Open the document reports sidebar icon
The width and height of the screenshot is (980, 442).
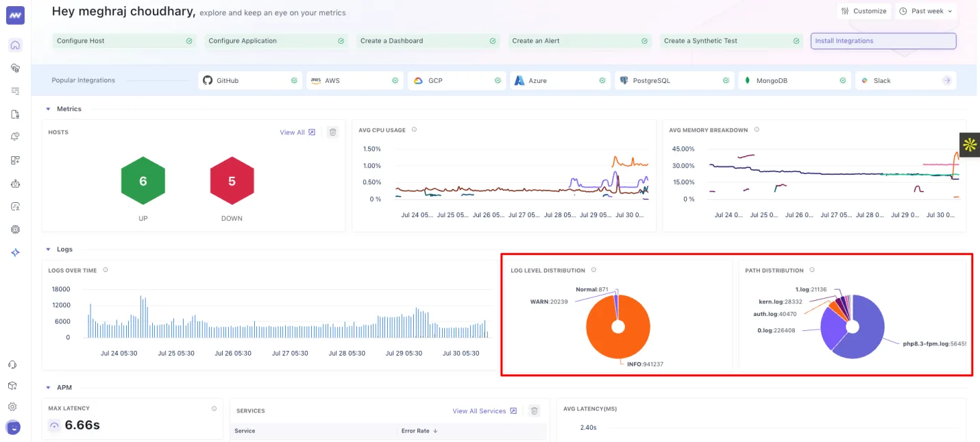(x=15, y=114)
